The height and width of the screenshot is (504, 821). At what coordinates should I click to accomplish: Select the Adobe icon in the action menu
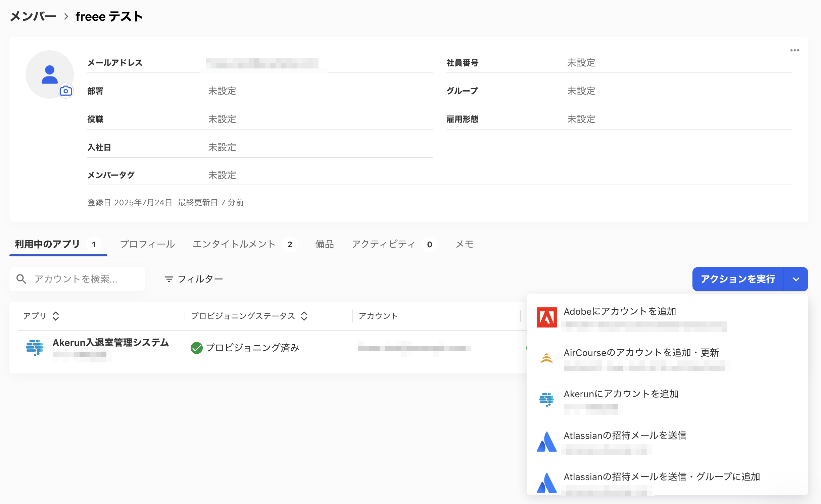tap(546, 317)
